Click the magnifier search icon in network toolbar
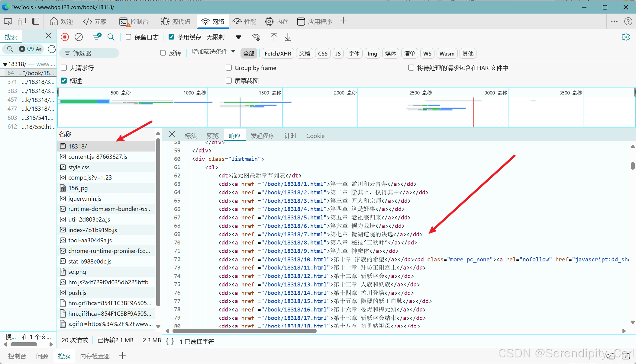 pyautogui.click(x=111, y=37)
